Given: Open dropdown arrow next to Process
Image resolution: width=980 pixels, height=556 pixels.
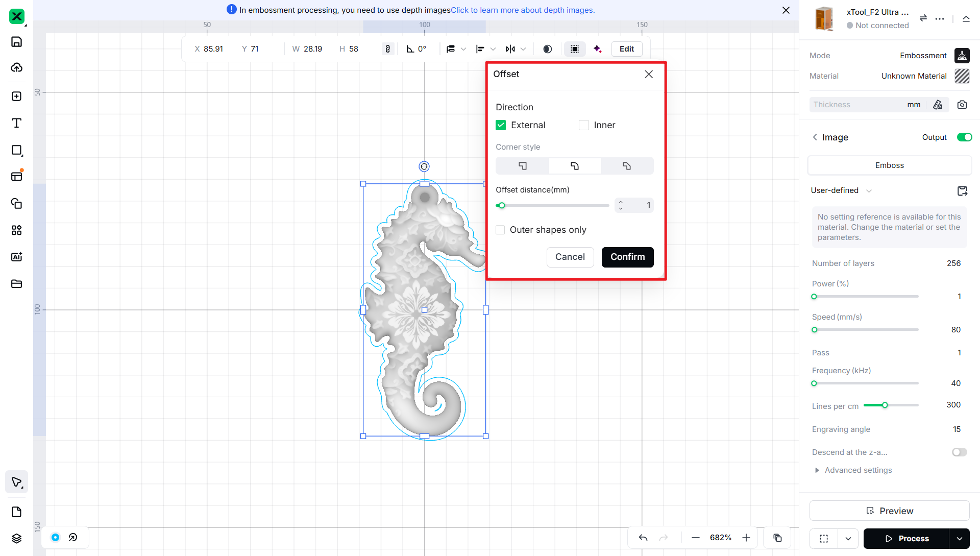Looking at the screenshot, I should click(960, 539).
